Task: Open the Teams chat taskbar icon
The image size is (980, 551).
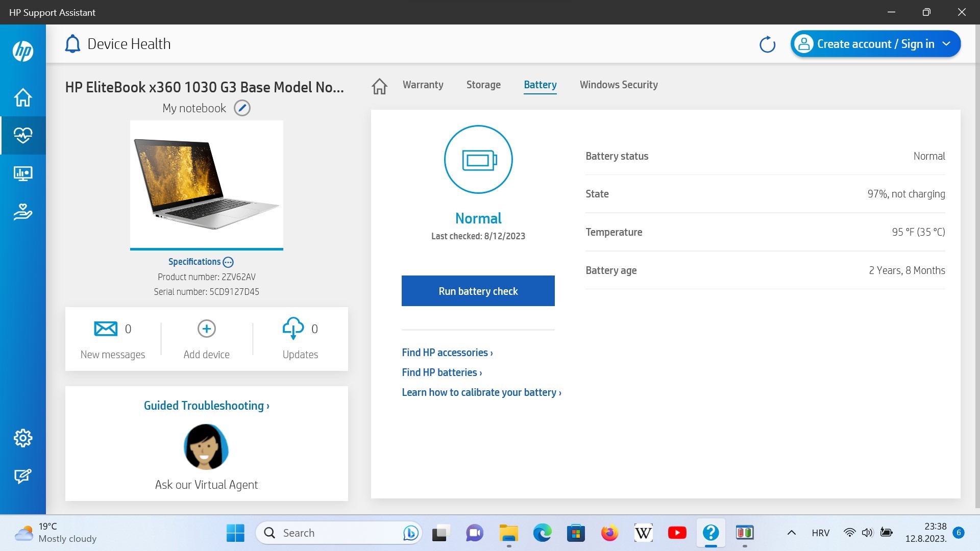Action: (x=474, y=533)
